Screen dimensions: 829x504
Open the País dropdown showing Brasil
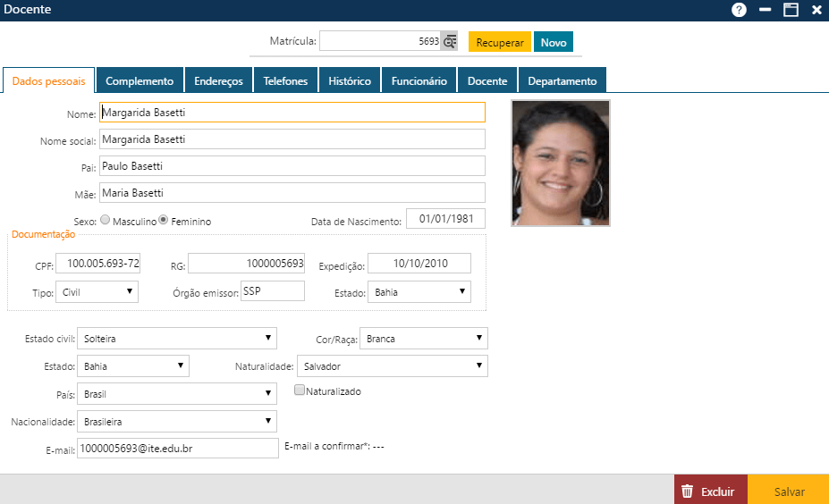click(176, 393)
